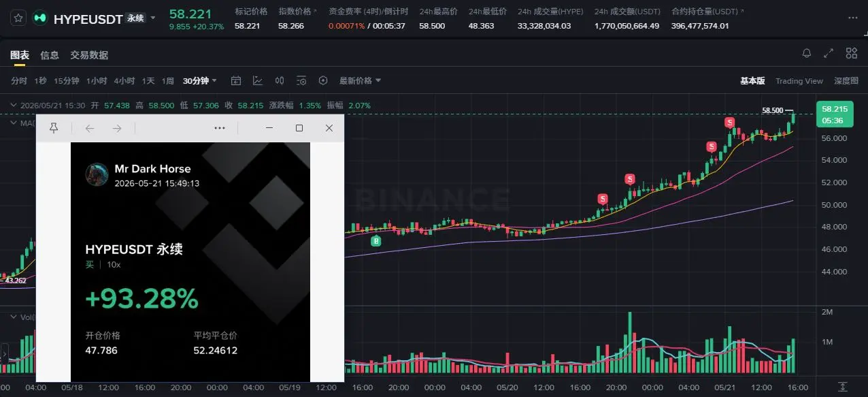The height and width of the screenshot is (397, 868).
Task: Click the +93.28% return on share card
Action: [141, 298]
